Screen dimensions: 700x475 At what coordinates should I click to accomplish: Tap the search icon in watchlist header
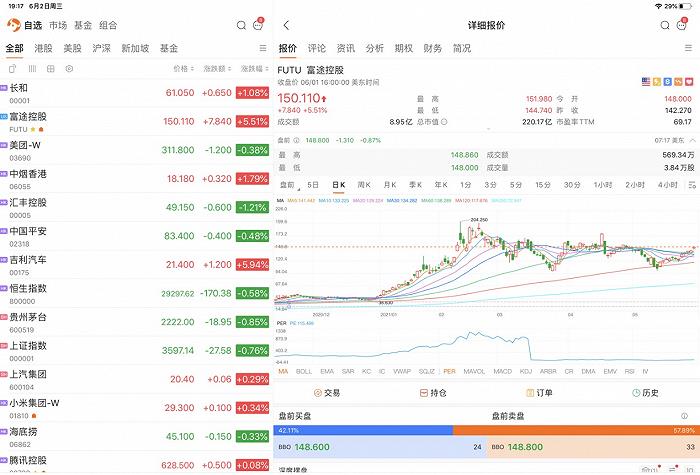[x=241, y=25]
